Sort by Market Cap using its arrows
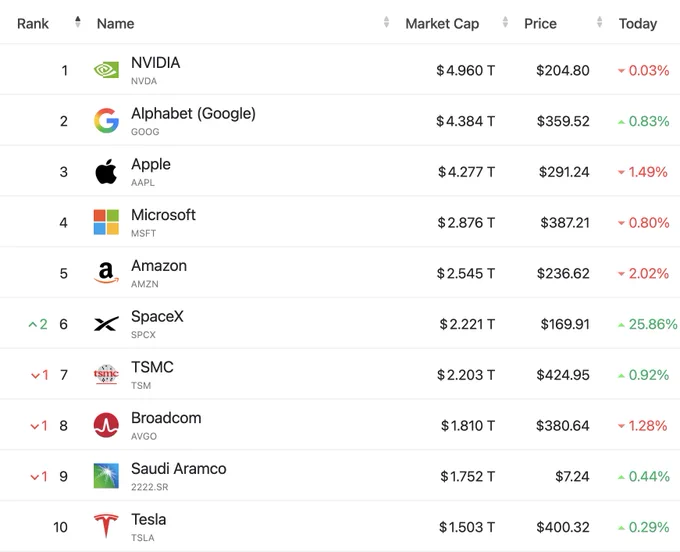680x552 pixels. (505, 22)
